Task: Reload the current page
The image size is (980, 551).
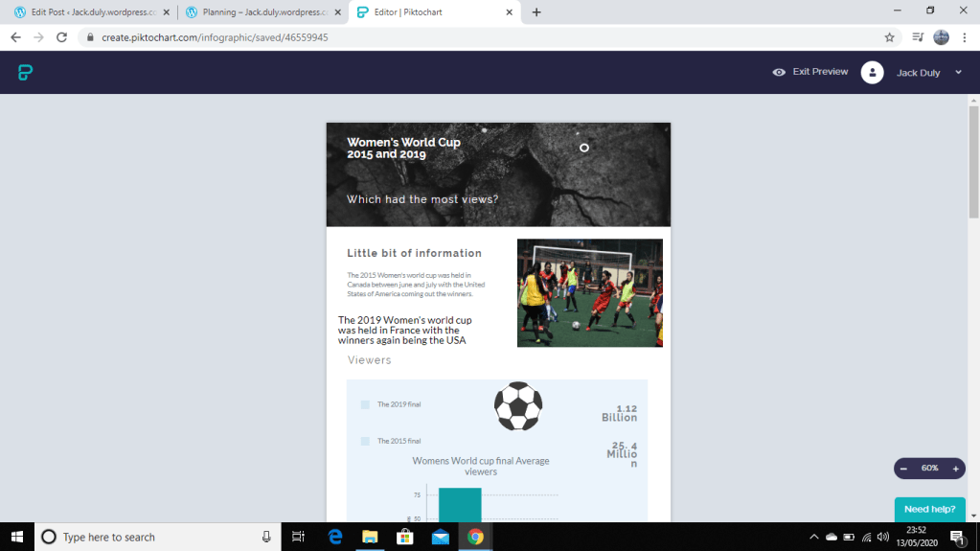Action: tap(62, 37)
